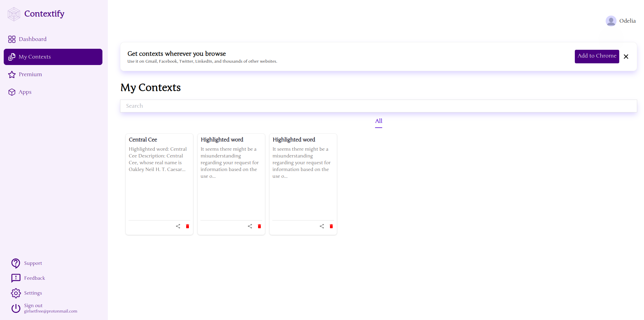Click the 'Get contexts wherever you browse' heading
The height and width of the screenshot is (320, 644).
[x=177, y=54]
